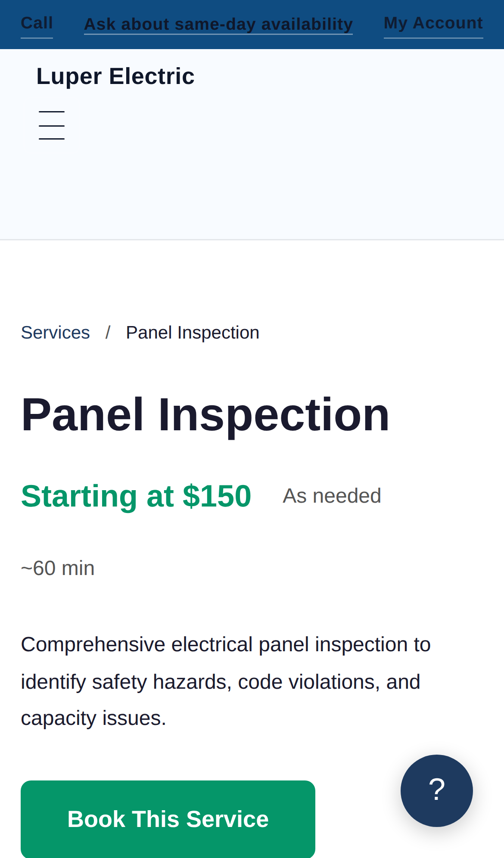
Task: Click the question mark help bubble
Action: click(436, 791)
